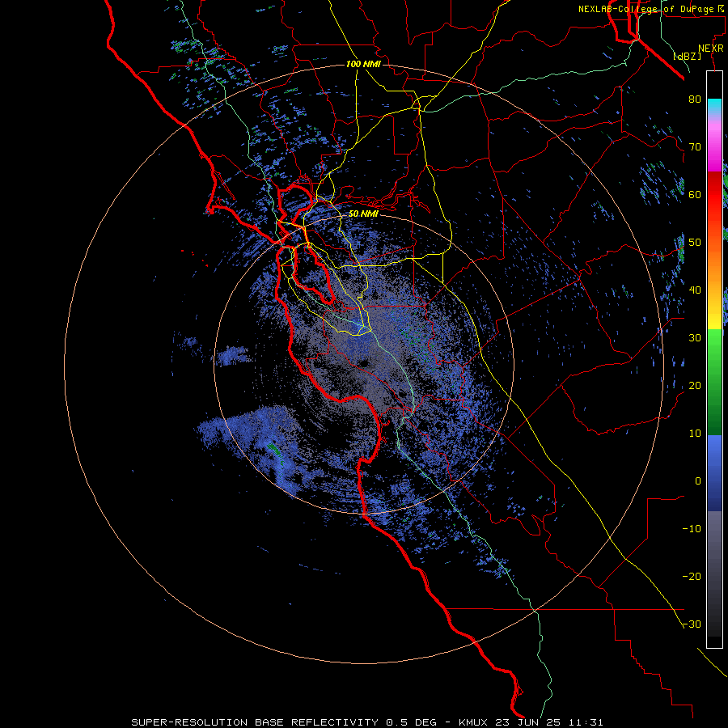Click the 60 value on the dBZ scale

tap(695, 194)
